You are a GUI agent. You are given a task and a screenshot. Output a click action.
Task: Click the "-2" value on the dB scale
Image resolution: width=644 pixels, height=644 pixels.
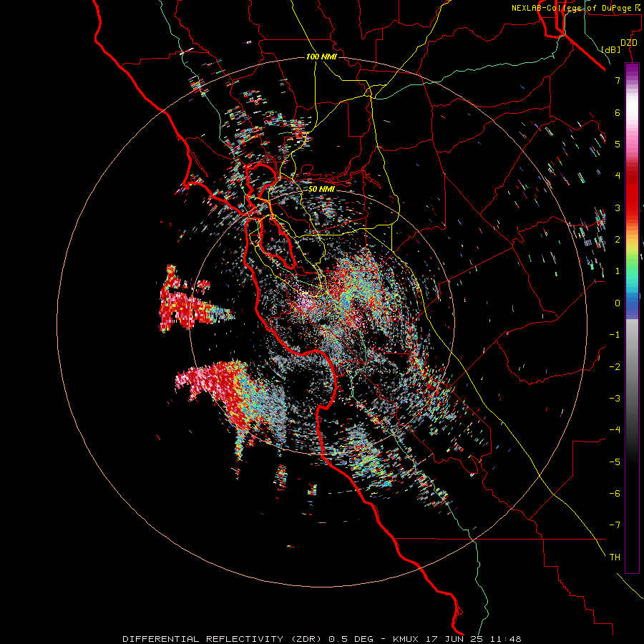coord(615,367)
